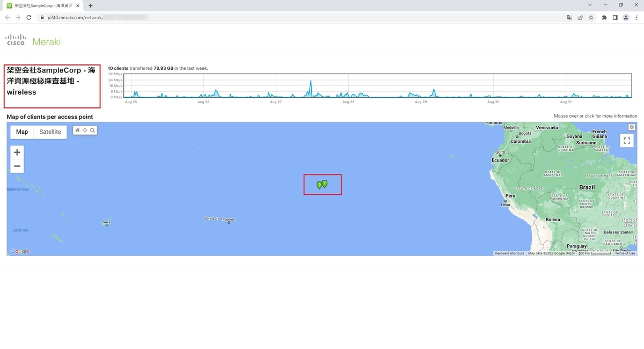Bookmark this page with the star icon

[591, 17]
